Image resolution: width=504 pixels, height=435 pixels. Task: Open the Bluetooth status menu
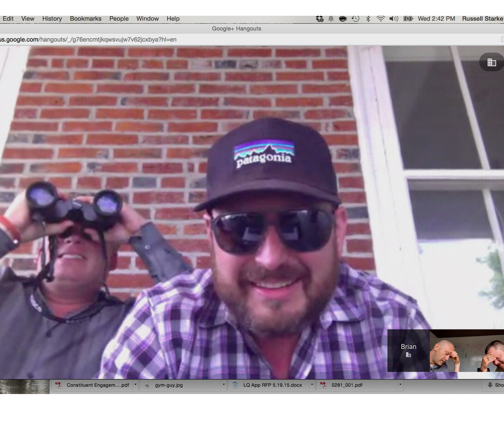coord(368,19)
